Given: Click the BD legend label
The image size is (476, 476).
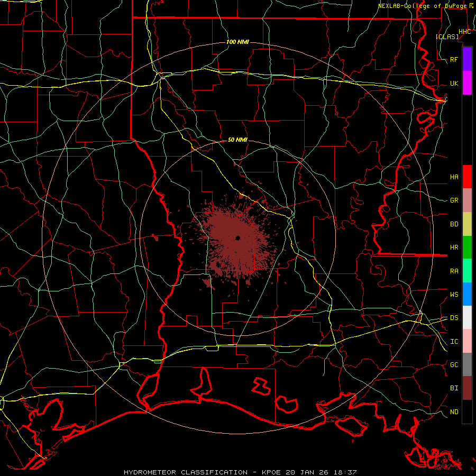Looking at the screenshot, I should [454, 224].
